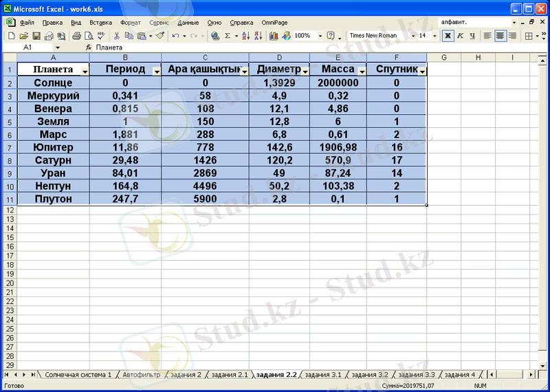Open the Chart Wizard icon
Screen dimensions: 550x392
(274, 35)
